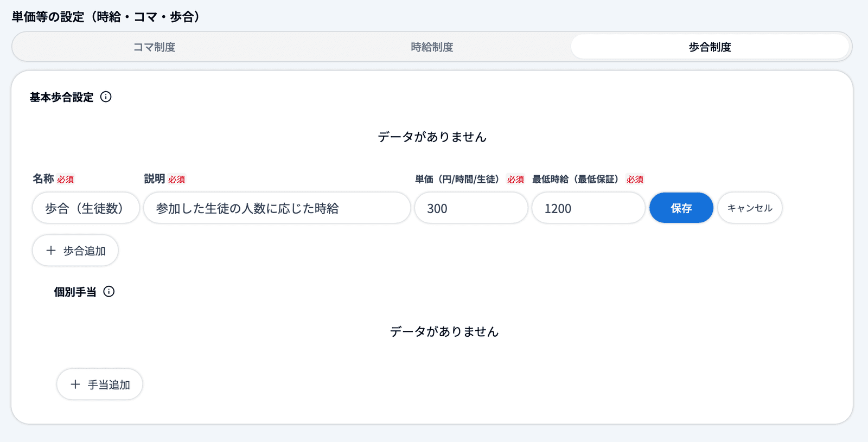The image size is (868, 442).
Task: Click the blue 保存 button
Action: [681, 208]
